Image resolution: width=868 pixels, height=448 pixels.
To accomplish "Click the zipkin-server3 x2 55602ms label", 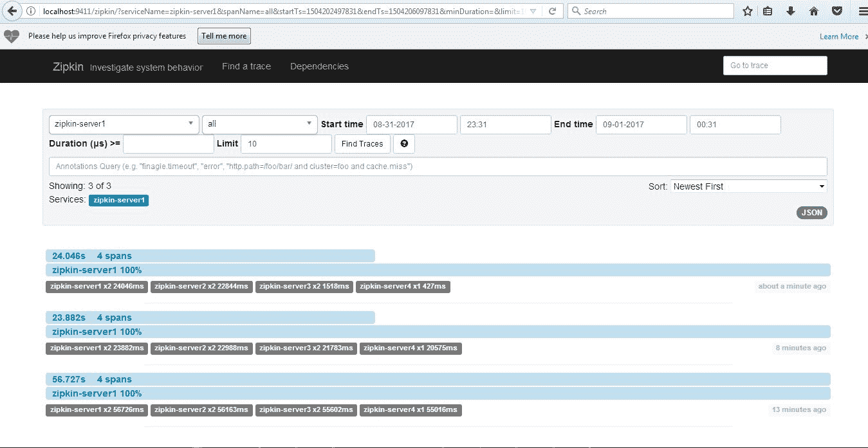I will coord(306,410).
